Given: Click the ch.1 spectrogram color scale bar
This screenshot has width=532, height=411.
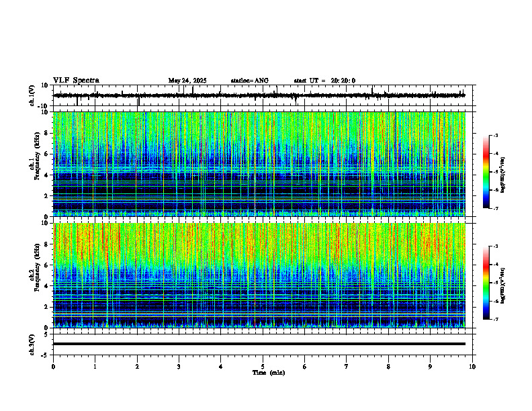Looking at the screenshot, I should click(486, 172).
